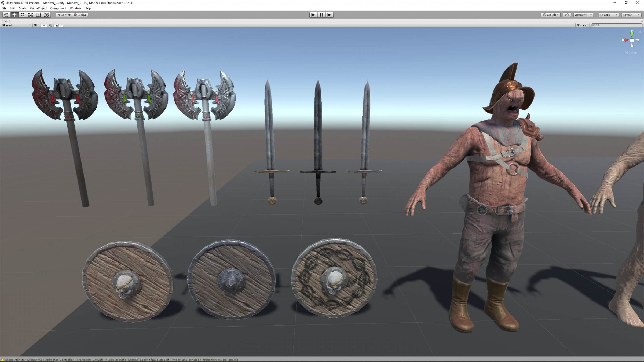Open the Shaded draw mode dropdown
The image size is (644, 362).
[16, 25]
